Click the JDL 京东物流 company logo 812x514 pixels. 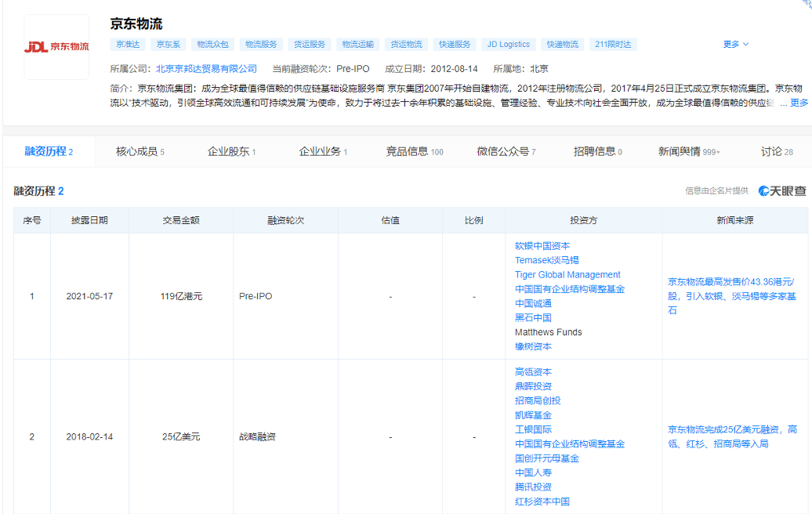[56, 47]
